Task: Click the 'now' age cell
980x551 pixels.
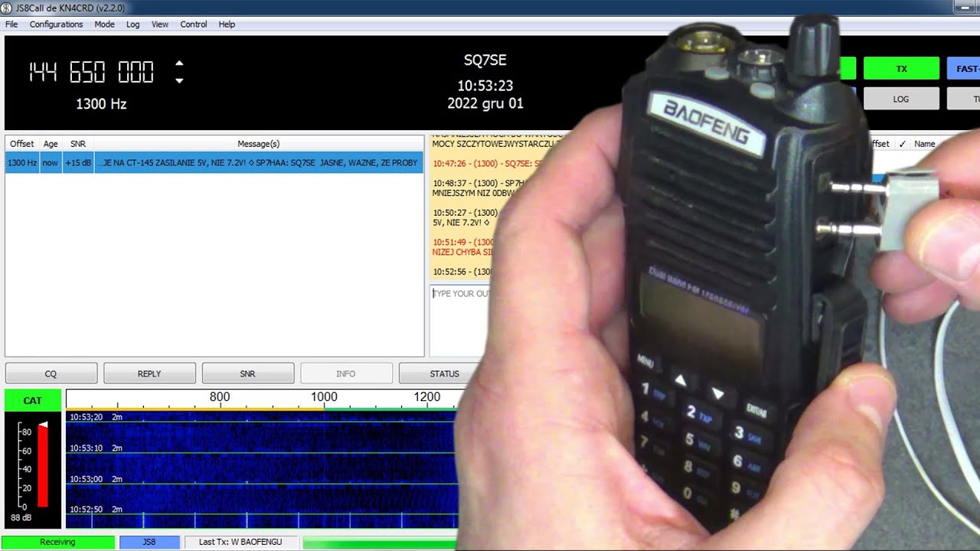Action: click(x=51, y=162)
